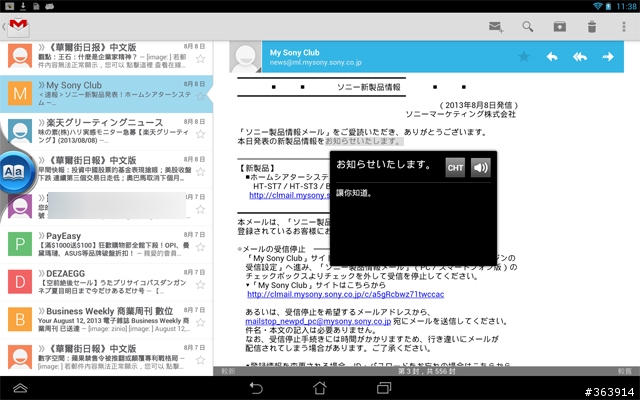This screenshot has width=640, height=400.
Task: Star the open My Sony Club message
Action: [x=524, y=57]
